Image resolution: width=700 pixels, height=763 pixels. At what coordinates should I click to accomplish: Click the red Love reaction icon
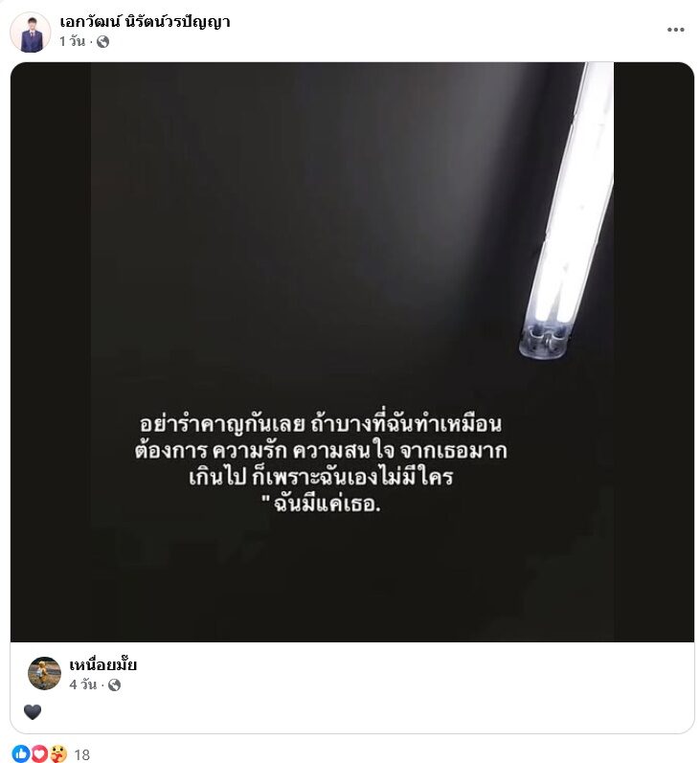[x=39, y=753]
